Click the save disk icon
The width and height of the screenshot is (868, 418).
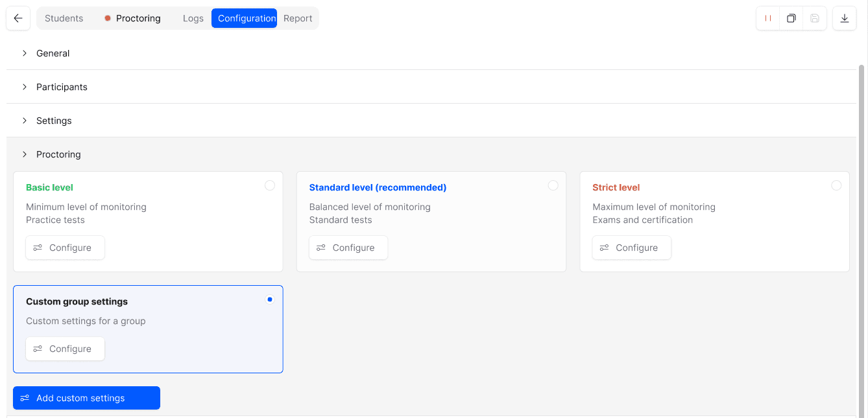[x=815, y=18]
